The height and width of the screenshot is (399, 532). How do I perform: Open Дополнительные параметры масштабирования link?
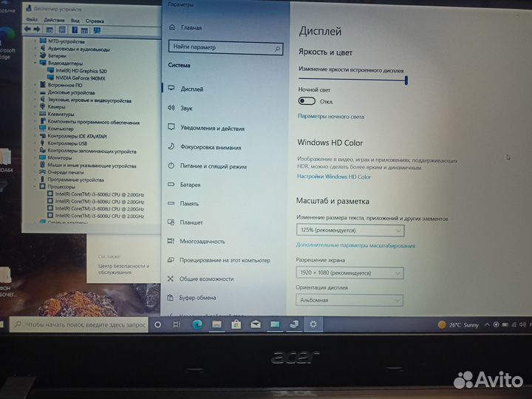click(355, 245)
